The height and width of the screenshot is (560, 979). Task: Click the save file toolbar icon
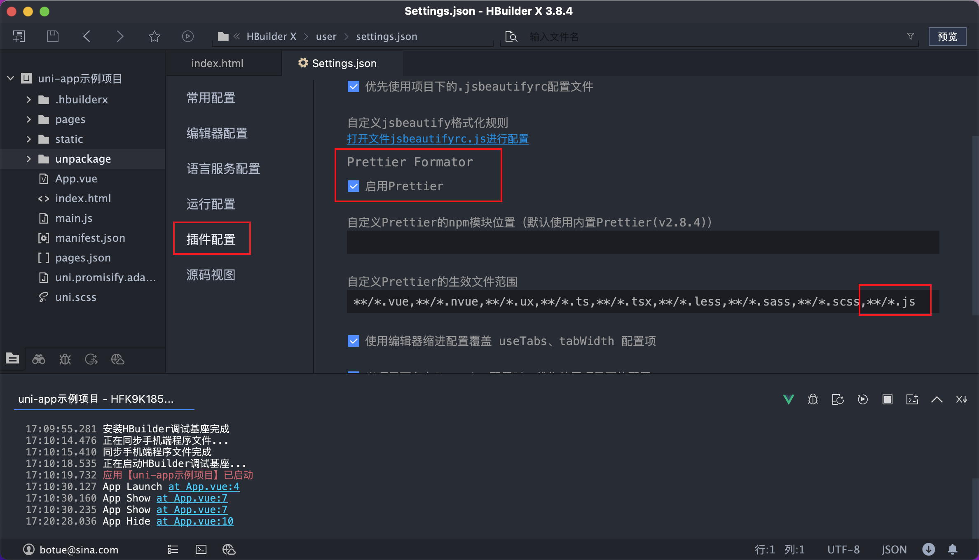(x=52, y=36)
